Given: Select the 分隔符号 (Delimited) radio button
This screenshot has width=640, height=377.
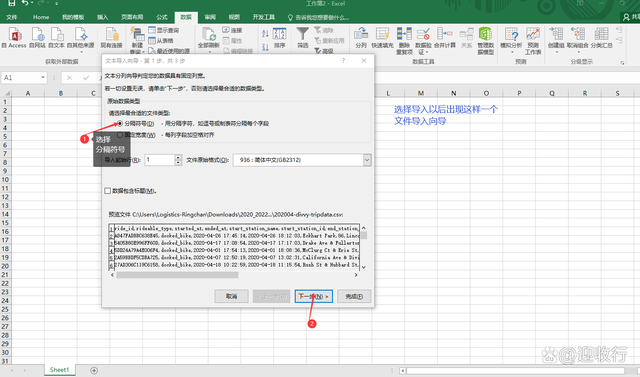Looking at the screenshot, I should pyautogui.click(x=120, y=123).
